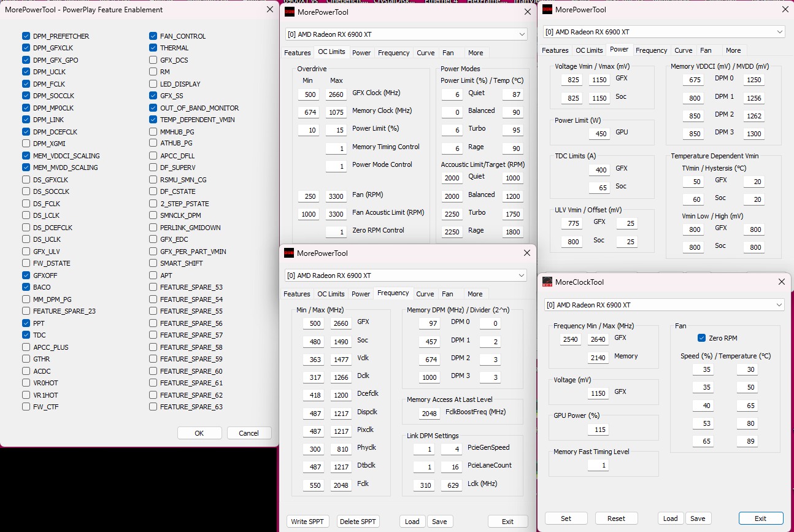Click the Power Limit (W) GPU field showing 450
Image resolution: width=794 pixels, height=532 pixels.
[x=599, y=134]
